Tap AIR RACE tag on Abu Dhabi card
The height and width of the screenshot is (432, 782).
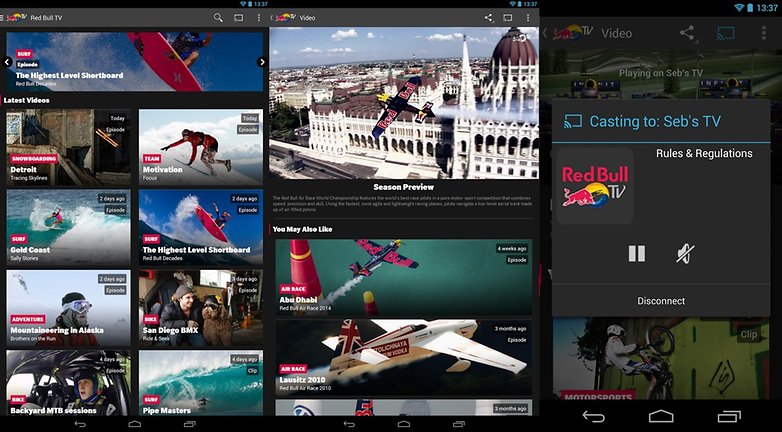click(293, 289)
